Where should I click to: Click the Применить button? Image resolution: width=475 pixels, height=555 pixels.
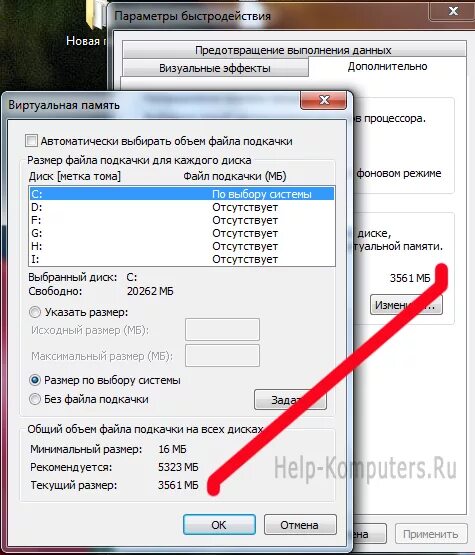coord(431,534)
